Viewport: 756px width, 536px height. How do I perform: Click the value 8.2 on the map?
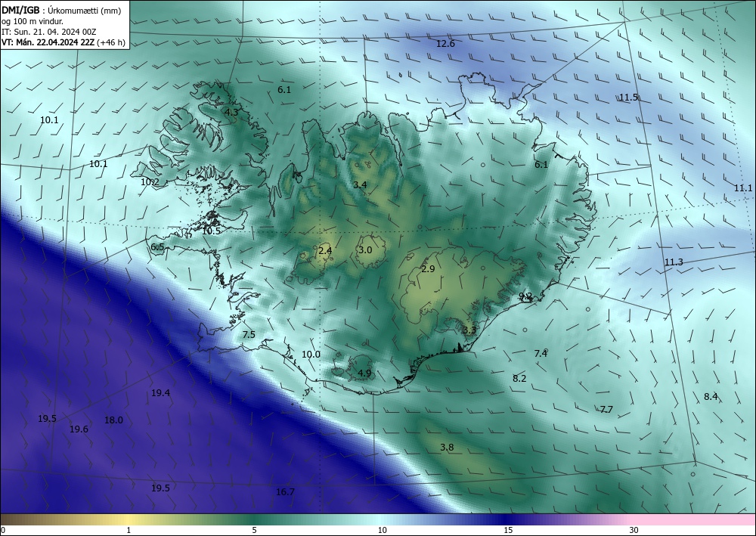coord(519,379)
